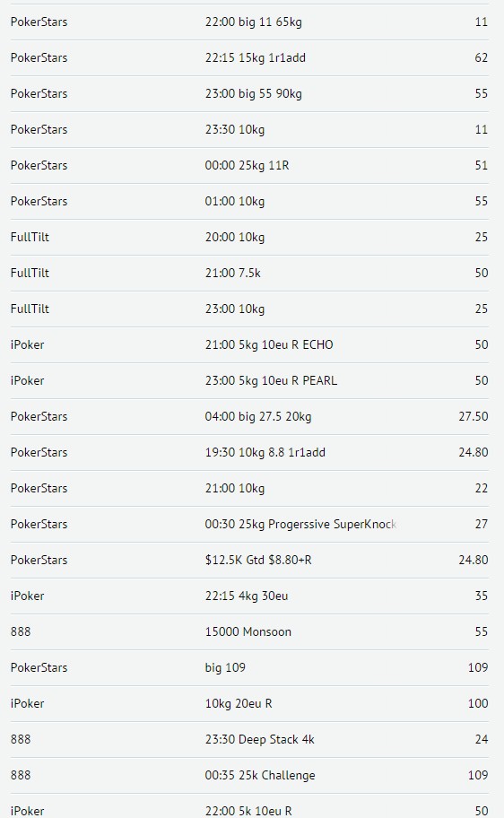Select the 00:35 25k Challenge tournament

coord(249,775)
